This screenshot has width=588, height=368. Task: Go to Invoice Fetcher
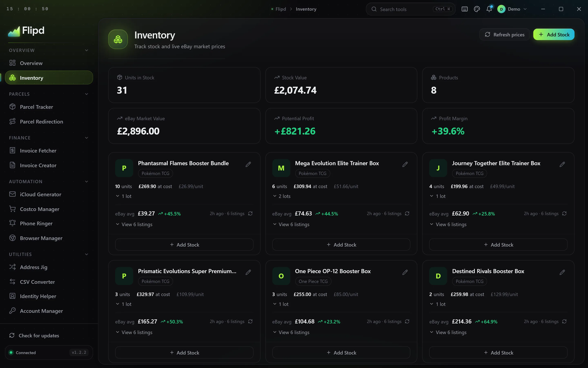click(49, 151)
